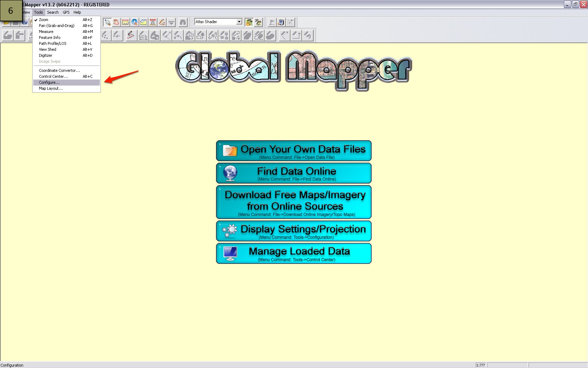Click the GPS flag icon in toolbar
The image size is (588, 368).
[272, 22]
